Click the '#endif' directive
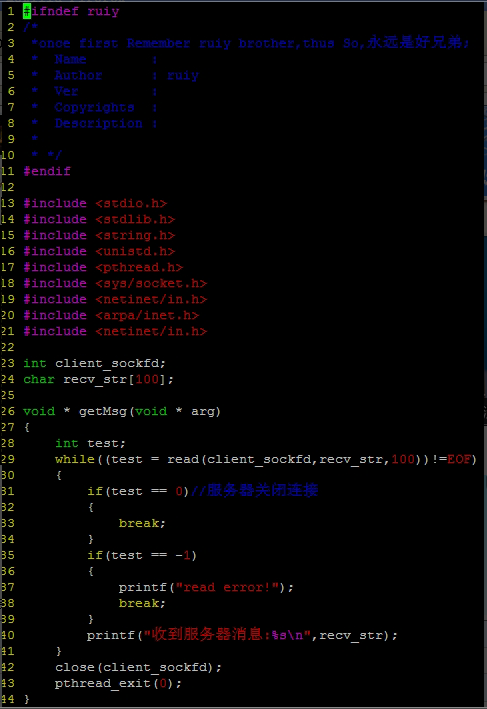This screenshot has width=487, height=709. 47,171
